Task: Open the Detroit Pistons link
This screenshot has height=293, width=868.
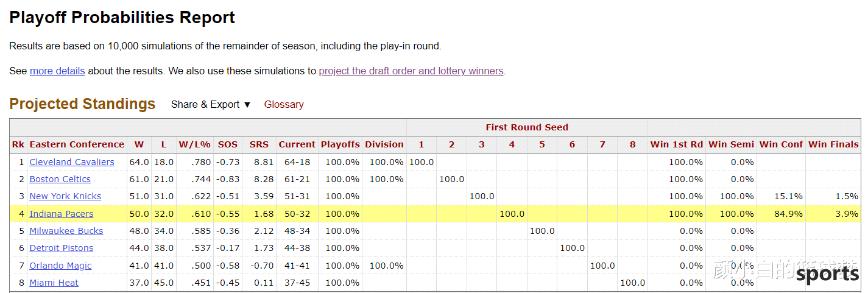Action: pyautogui.click(x=62, y=248)
